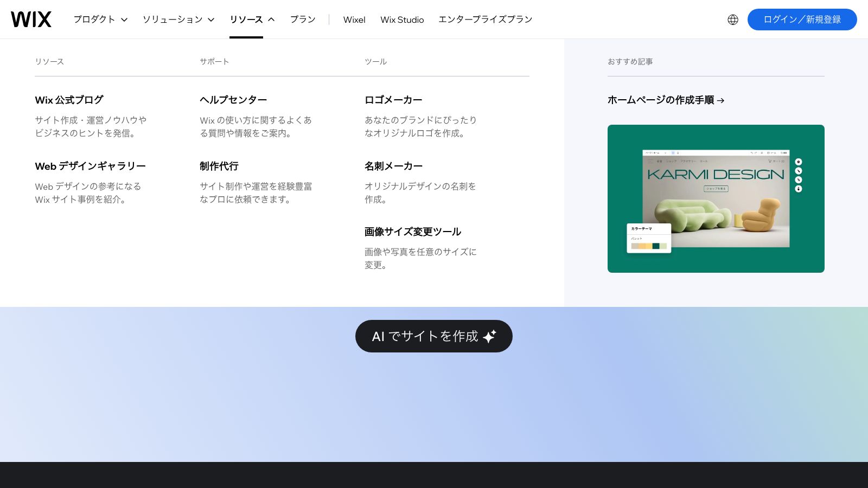This screenshot has width=868, height=488.
Task: Click the あなたのブランドにぴったり description
Action: [x=420, y=126]
